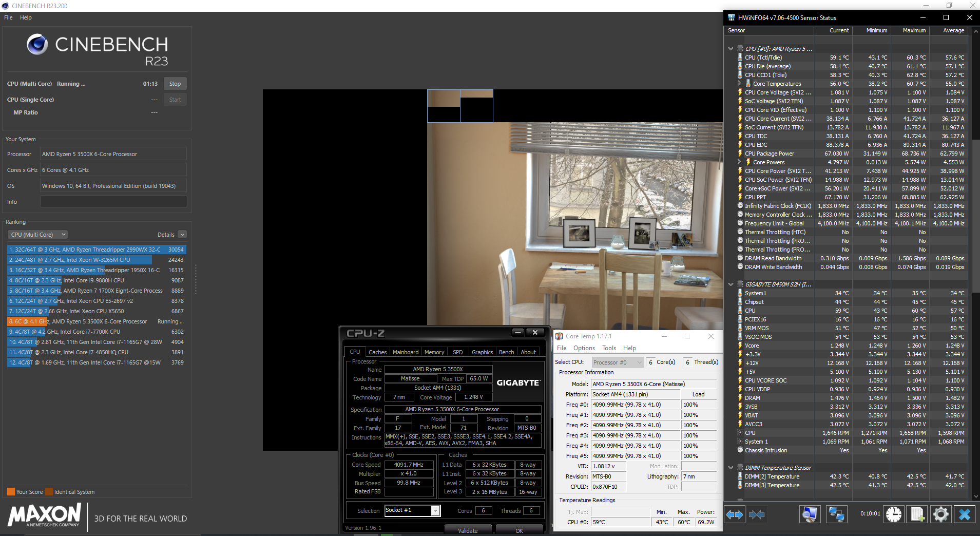The width and height of the screenshot is (980, 536).
Task: Click the orange Your Score legend swatch
Action: 11,492
